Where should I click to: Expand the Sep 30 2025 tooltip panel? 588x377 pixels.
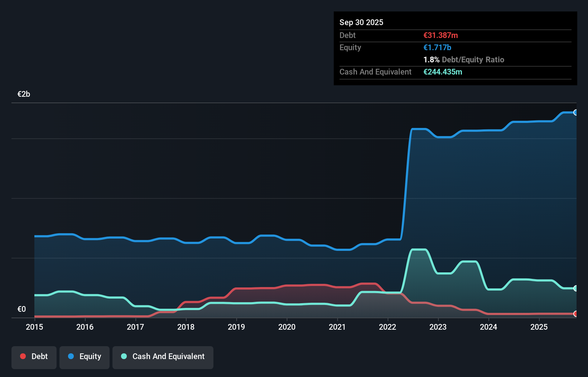(x=361, y=22)
